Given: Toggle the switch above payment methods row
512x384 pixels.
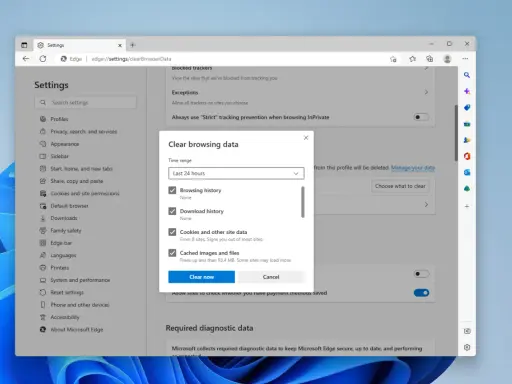Looking at the screenshot, I should coord(421,274).
